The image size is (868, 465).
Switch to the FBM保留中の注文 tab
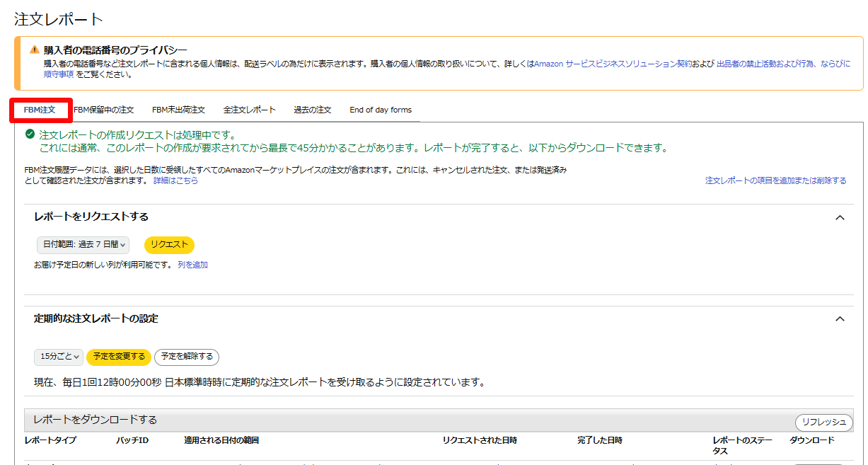[103, 110]
